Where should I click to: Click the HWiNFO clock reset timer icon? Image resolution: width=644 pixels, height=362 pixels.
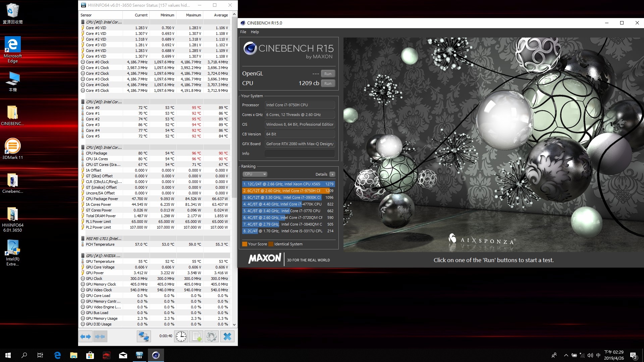pyautogui.click(x=181, y=336)
